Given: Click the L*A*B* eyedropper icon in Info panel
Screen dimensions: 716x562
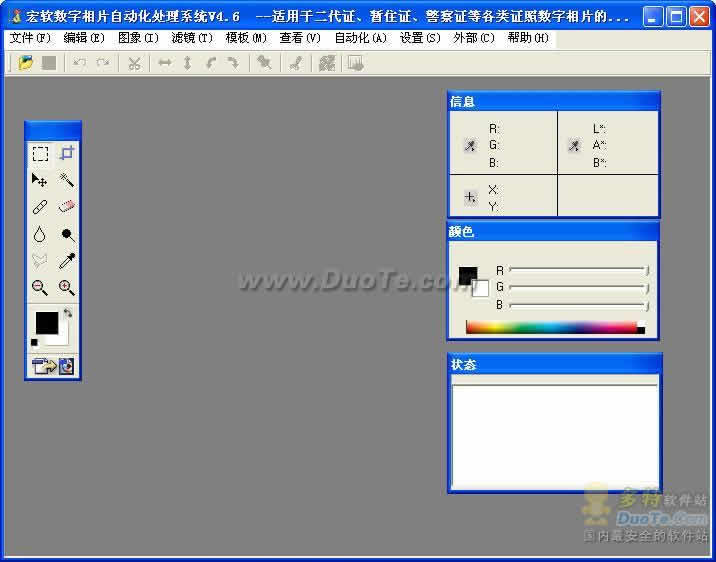Looking at the screenshot, I should coord(574,146).
